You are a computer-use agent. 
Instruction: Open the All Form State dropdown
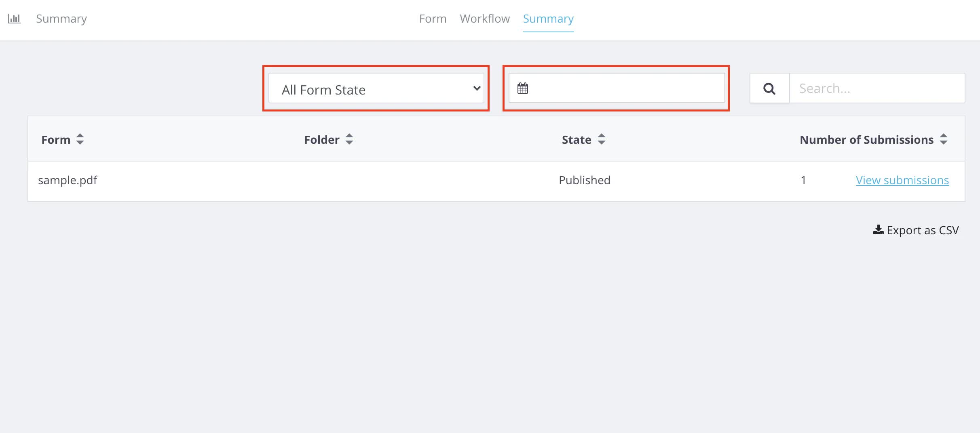[376, 88]
